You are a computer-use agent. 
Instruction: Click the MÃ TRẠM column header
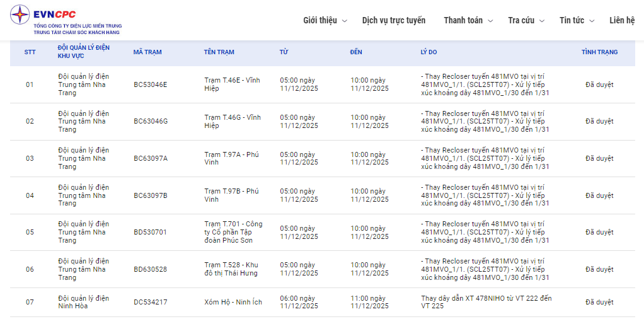147,52
